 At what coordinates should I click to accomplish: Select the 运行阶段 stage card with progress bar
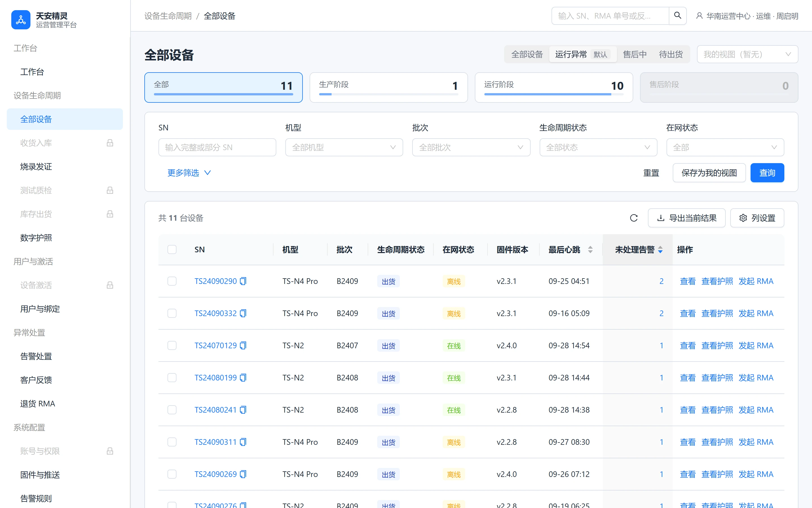(554, 87)
